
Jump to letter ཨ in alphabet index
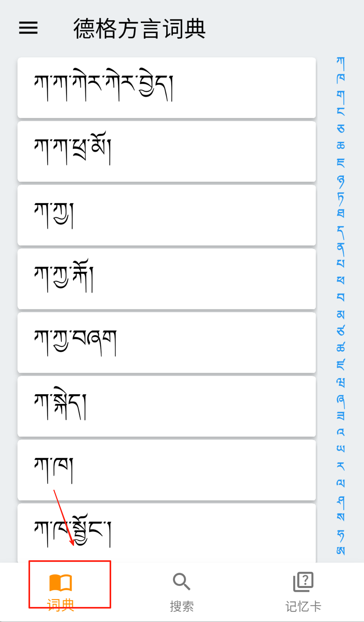click(341, 550)
